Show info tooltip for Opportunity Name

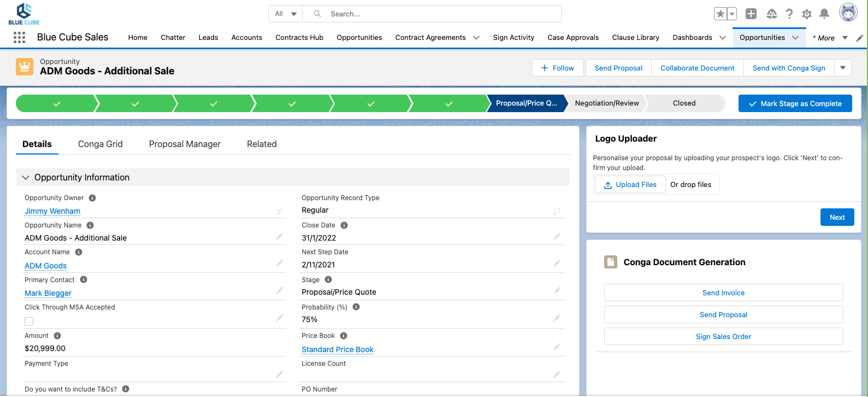[90, 225]
